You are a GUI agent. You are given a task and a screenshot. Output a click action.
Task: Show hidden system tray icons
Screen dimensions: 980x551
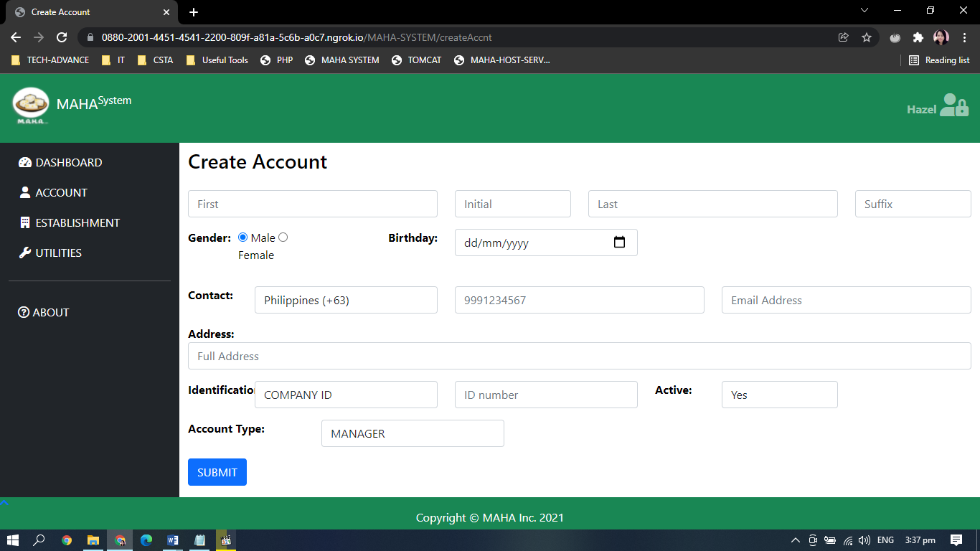pyautogui.click(x=795, y=540)
